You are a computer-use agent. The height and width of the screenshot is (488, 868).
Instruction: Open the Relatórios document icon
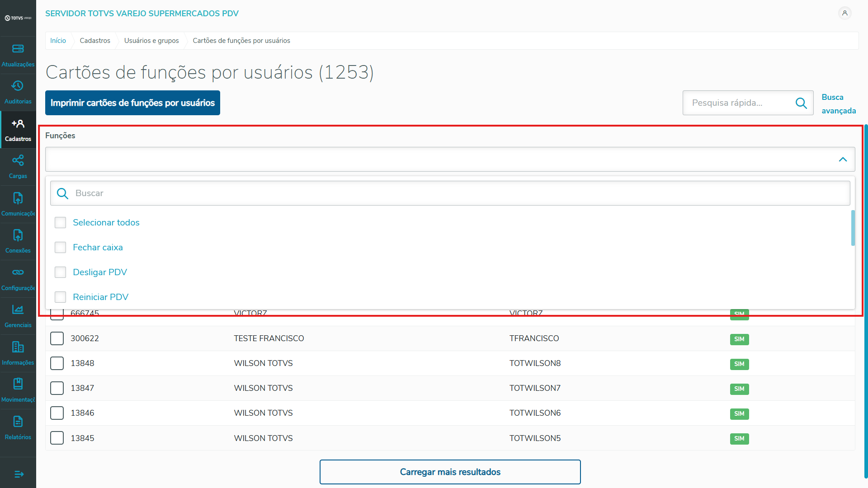pos(18,422)
